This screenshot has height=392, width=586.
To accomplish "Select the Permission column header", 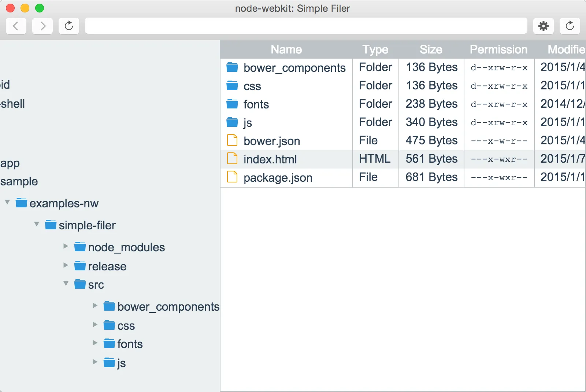I will point(498,49).
